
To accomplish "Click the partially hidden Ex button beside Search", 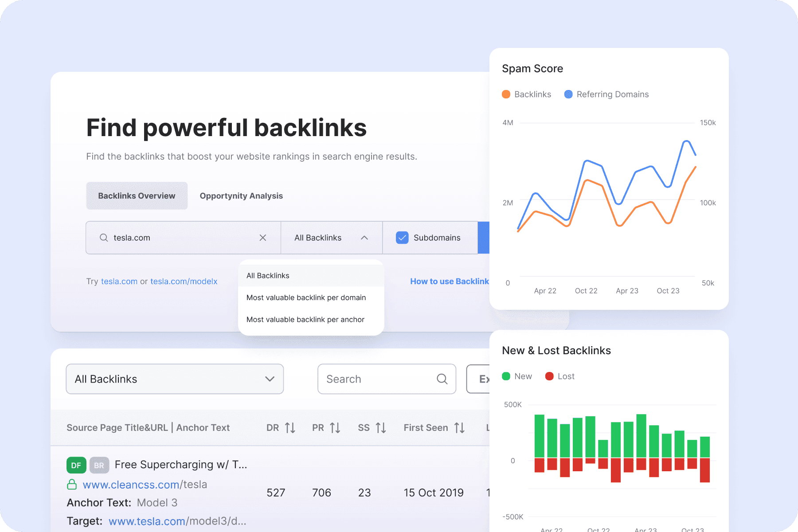I will [478, 379].
